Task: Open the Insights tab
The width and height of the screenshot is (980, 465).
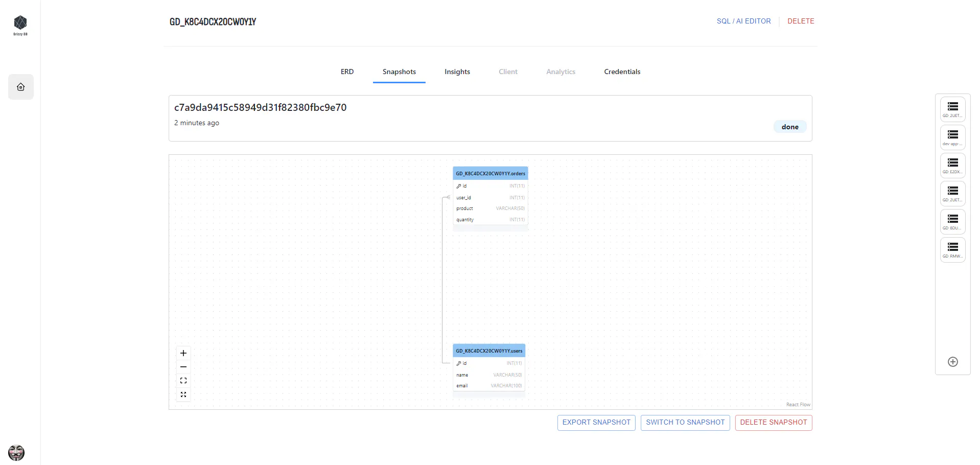Action: click(x=457, y=72)
